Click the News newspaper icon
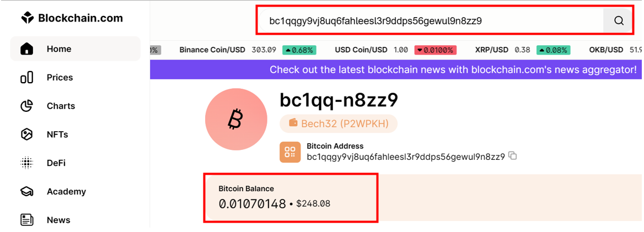This screenshot has width=644, height=232. 26,220
